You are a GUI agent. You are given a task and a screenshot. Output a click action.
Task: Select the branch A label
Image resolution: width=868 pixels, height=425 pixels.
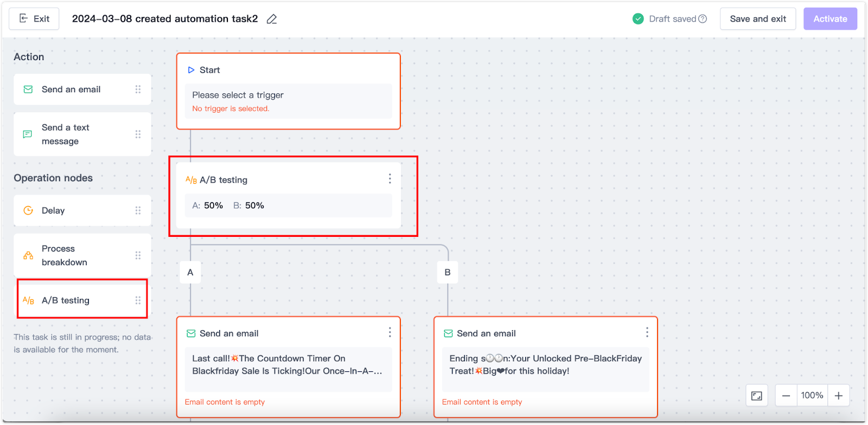point(190,272)
